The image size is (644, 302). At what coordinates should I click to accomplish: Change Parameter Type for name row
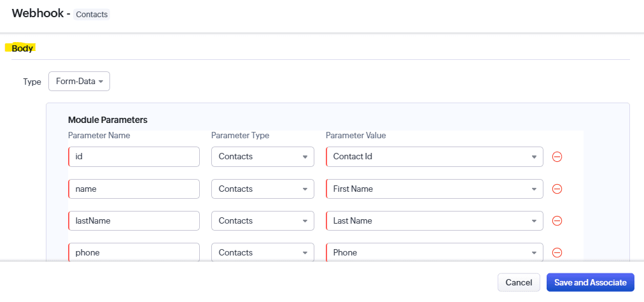pyautogui.click(x=262, y=189)
